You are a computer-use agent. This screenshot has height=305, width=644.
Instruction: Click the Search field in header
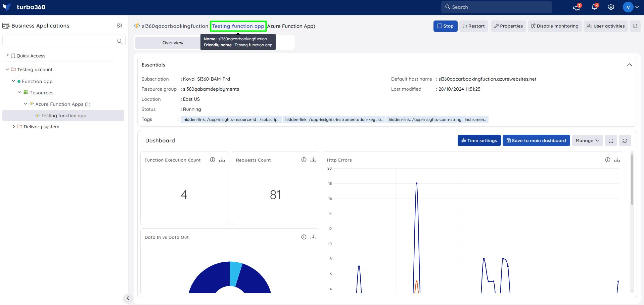(496, 7)
